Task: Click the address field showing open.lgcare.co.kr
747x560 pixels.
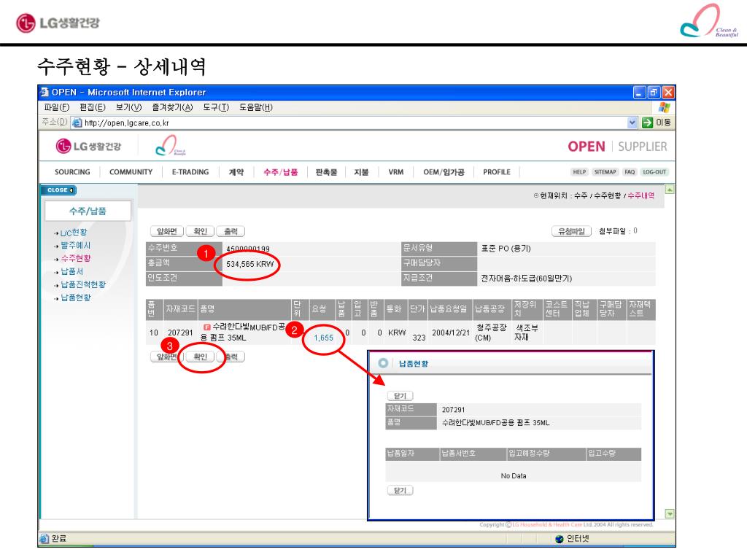Action: (352, 122)
